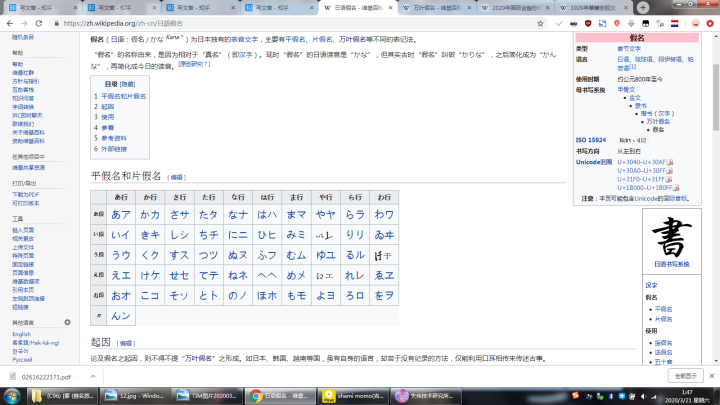Click the 下载为PDF sidebar link
The height and width of the screenshot is (405, 720).
tap(27, 194)
